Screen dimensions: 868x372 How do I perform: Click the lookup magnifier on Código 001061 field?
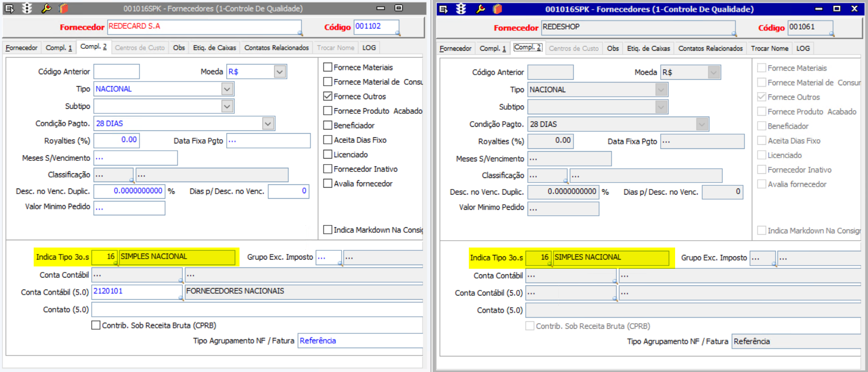click(832, 34)
